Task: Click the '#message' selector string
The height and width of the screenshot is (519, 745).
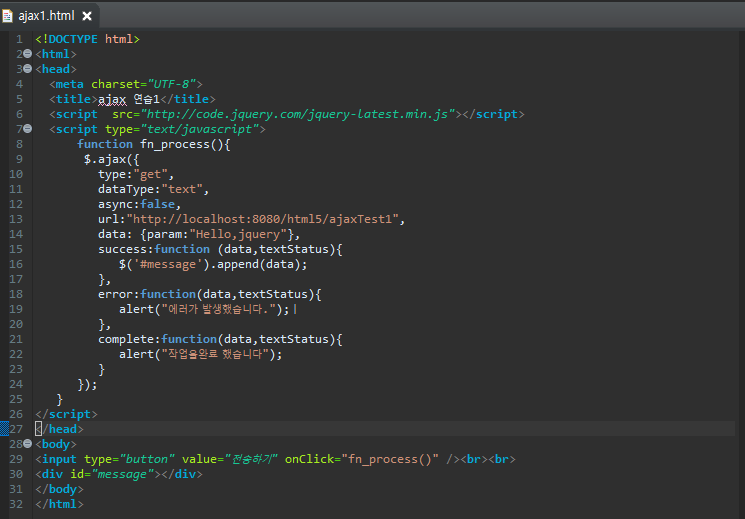Action: (168, 264)
